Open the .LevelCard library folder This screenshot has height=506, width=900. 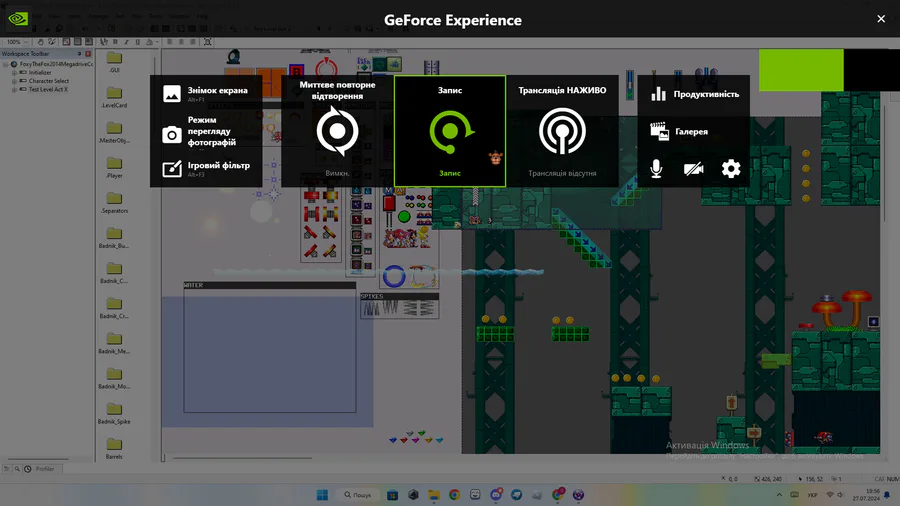(x=114, y=98)
